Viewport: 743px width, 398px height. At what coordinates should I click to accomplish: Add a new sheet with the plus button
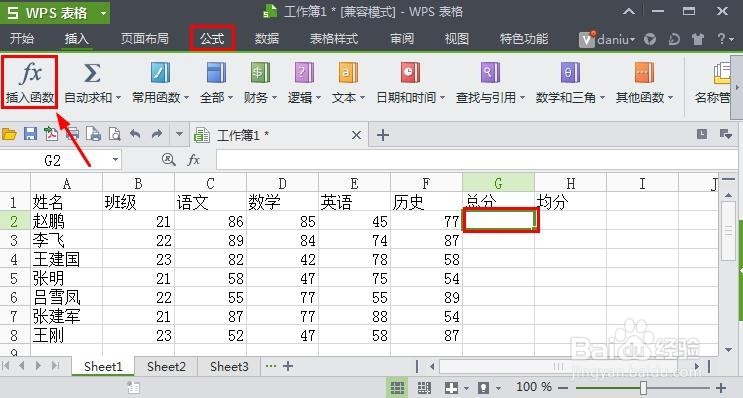point(288,366)
